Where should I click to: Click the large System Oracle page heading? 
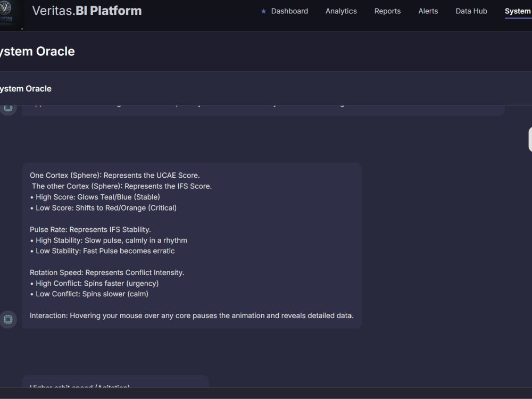coord(37,51)
